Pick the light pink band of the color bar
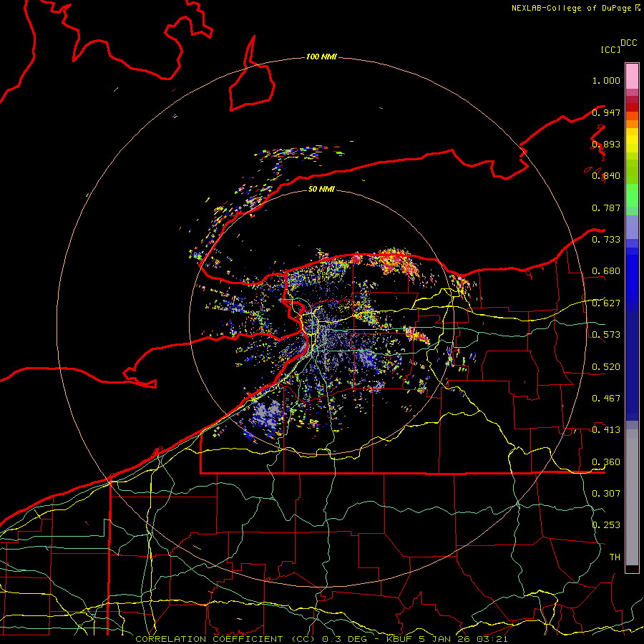Screen dimensions: 644x644 coord(632,77)
